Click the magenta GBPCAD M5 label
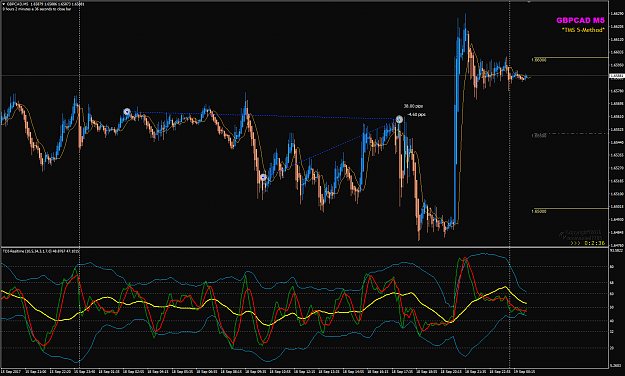Screen dimensions: 625x376 pos(580,20)
